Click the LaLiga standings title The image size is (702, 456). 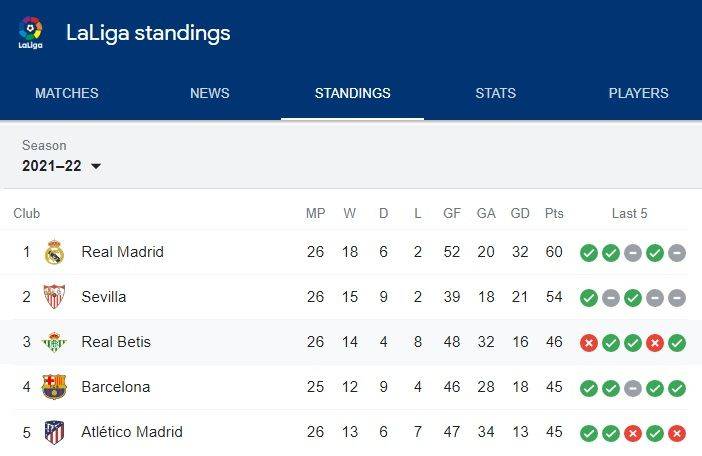pos(148,34)
